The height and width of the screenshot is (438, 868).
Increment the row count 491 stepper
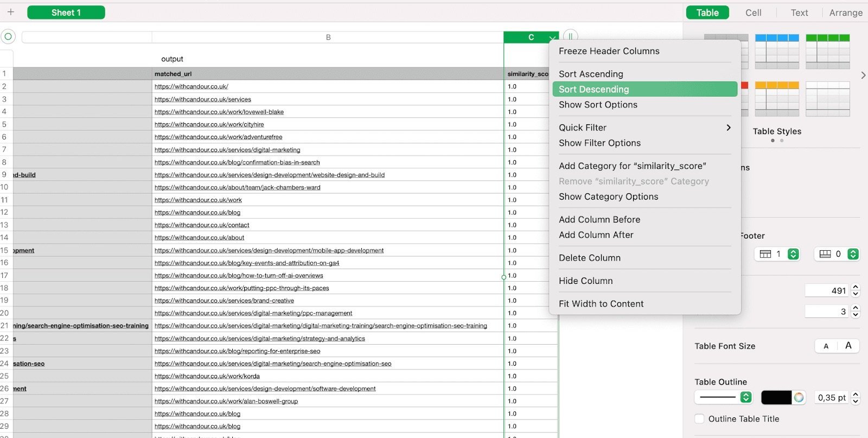[x=856, y=287]
